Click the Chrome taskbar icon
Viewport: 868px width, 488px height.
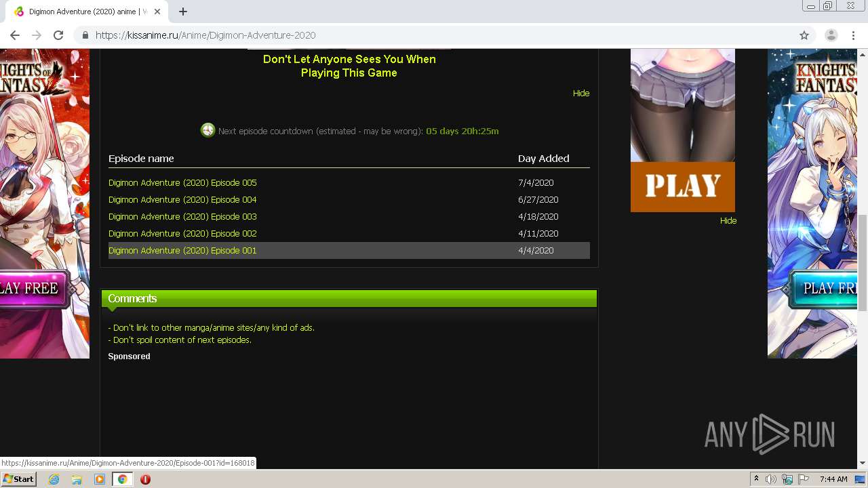tap(122, 479)
